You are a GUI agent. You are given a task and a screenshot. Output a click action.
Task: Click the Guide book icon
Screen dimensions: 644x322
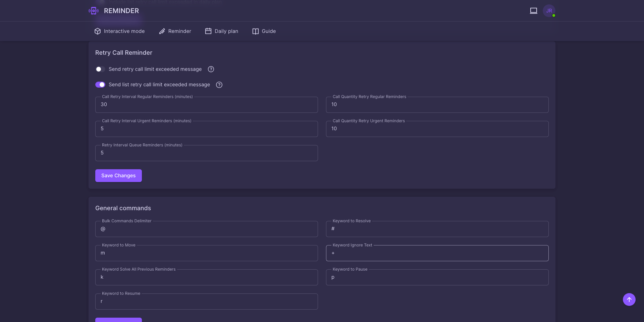256,31
